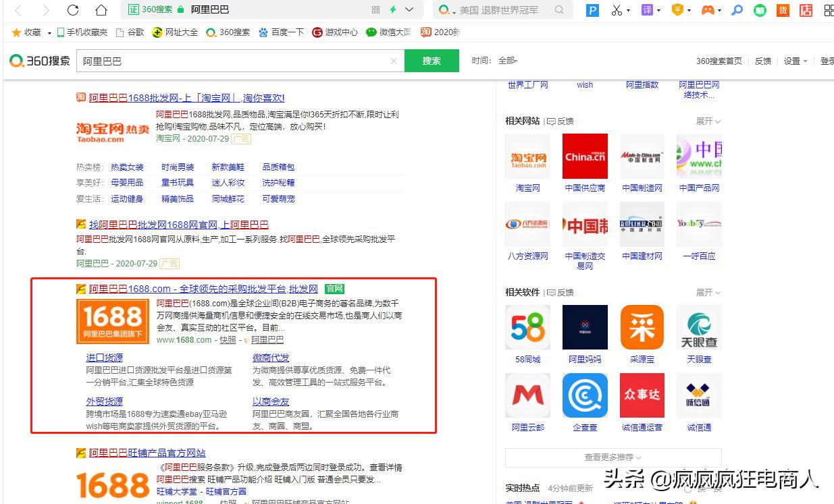The width and height of the screenshot is (834, 504).
Task: Open the 外贸货源 sublink
Action: 105,401
